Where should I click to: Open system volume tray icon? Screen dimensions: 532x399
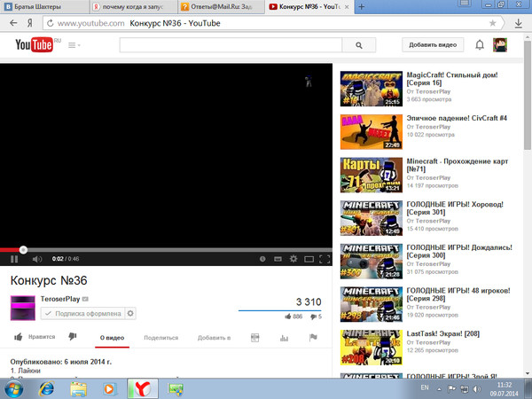477,389
